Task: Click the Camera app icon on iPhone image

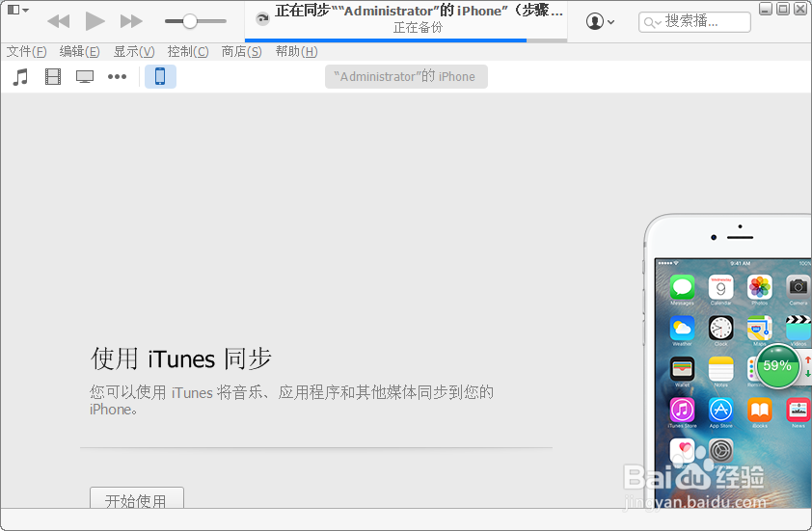Action: tap(798, 287)
